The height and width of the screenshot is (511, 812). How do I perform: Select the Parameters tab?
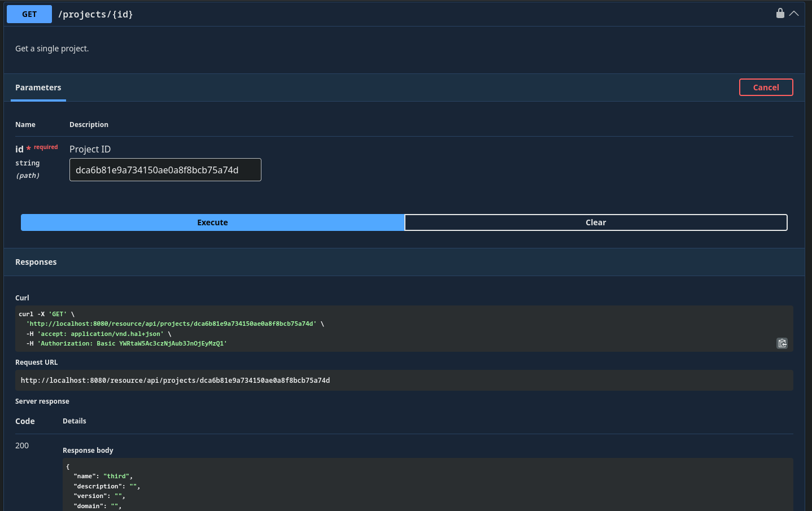coord(38,88)
